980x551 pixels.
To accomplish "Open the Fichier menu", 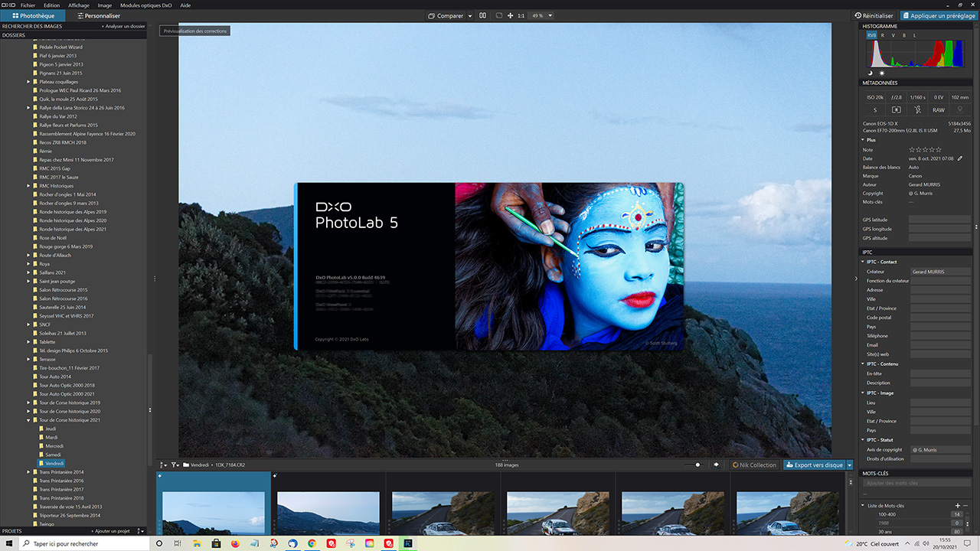I will [x=28, y=5].
